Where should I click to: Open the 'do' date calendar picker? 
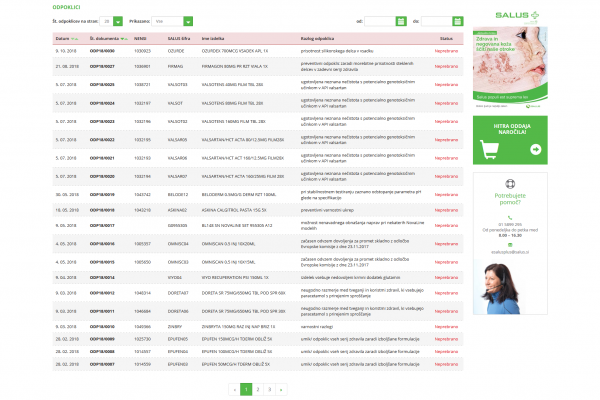pos(457,21)
